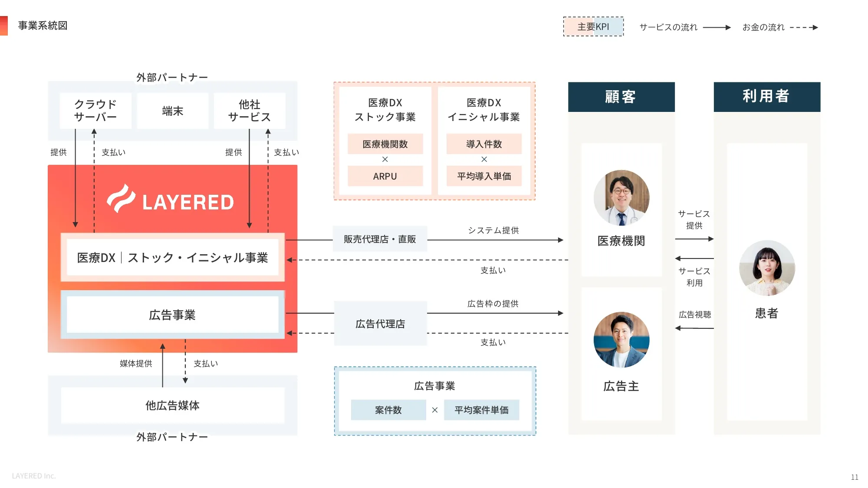Click the 医療DX ストック事業 heading
Viewport: 868px width, 488px height.
(385, 110)
